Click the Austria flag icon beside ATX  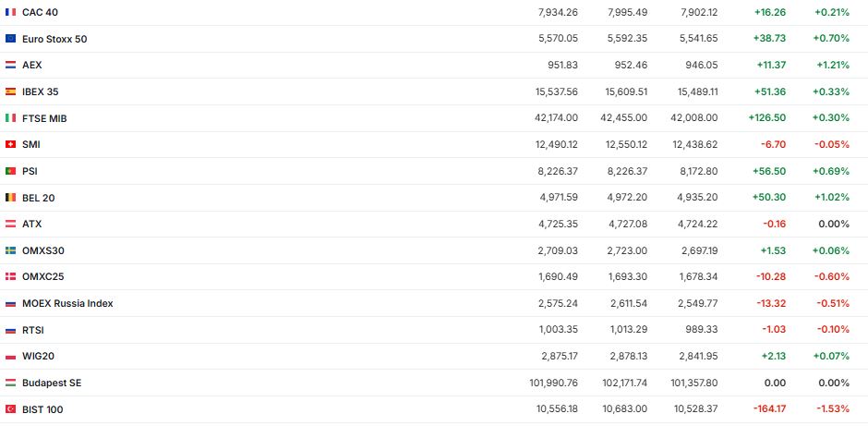coord(10,224)
